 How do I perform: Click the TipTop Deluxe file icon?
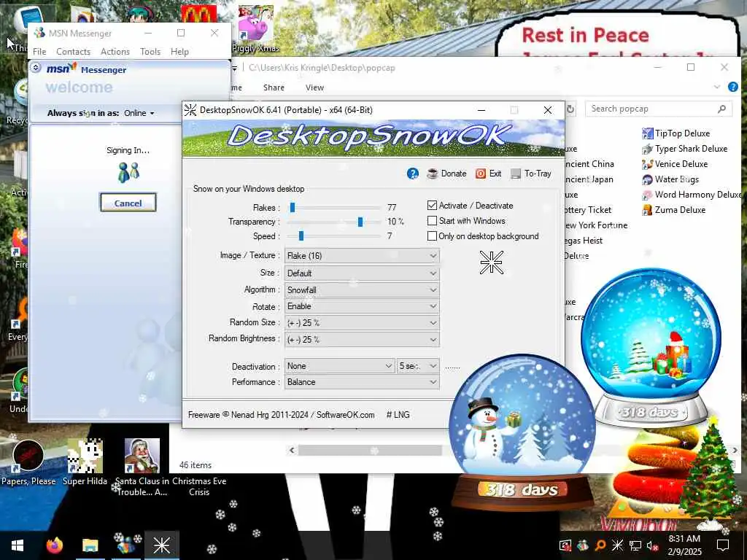pyautogui.click(x=648, y=133)
